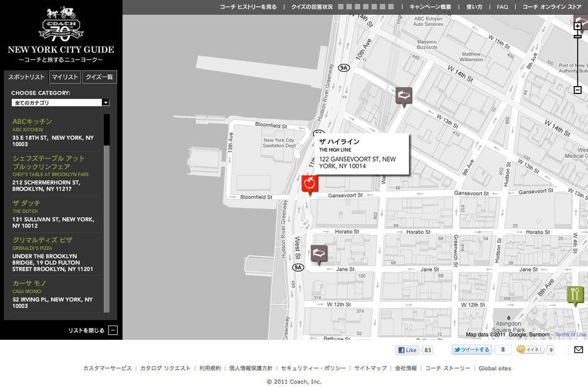Click クイズの回答状況 in top bar

point(312,7)
